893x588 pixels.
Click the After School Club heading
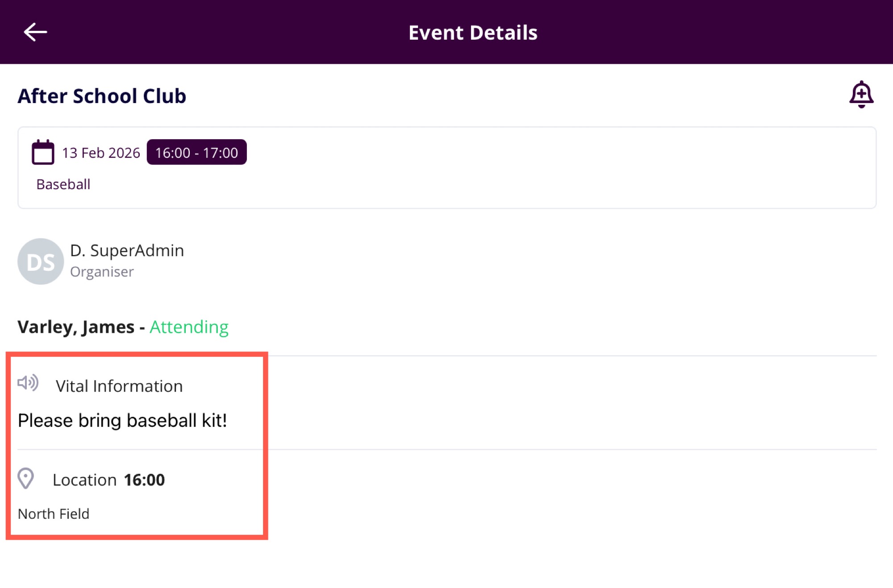pyautogui.click(x=102, y=96)
